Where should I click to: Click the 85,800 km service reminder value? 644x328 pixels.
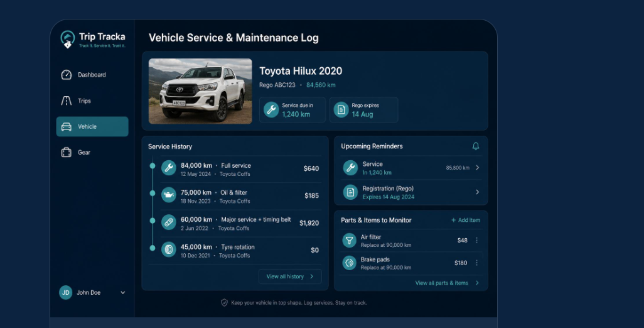tap(458, 168)
